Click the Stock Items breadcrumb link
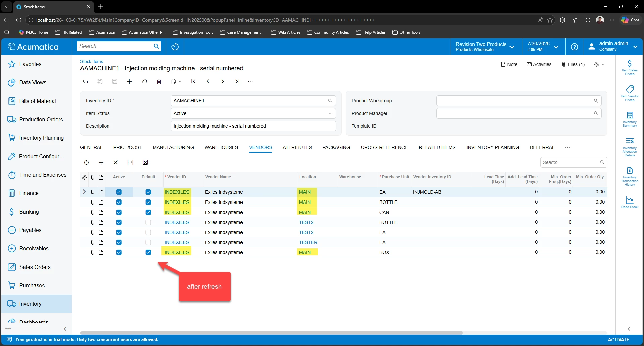The height and width of the screenshot is (346, 644). tap(92, 61)
